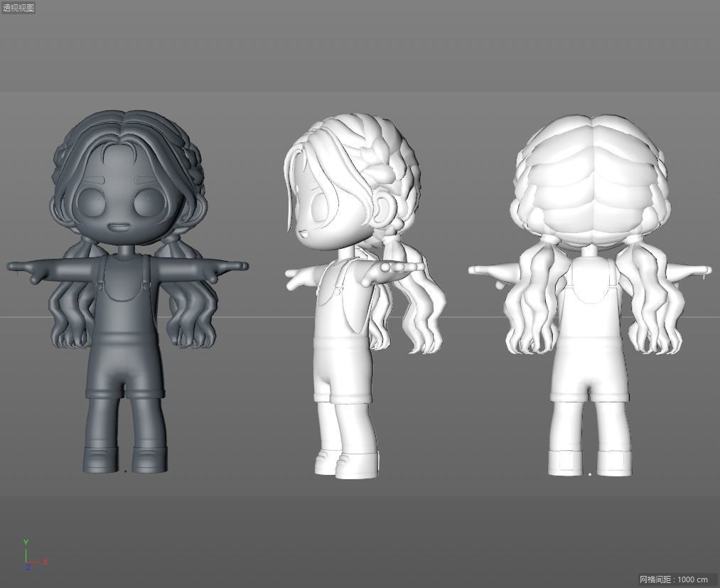
Task: Click the 网格间距 : 1000 cm status text
Action: [x=674, y=579]
